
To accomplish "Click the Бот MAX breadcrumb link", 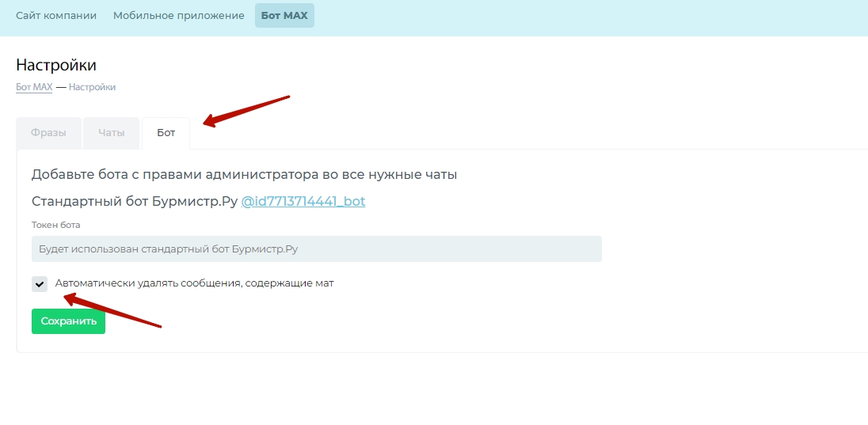I will click(34, 87).
